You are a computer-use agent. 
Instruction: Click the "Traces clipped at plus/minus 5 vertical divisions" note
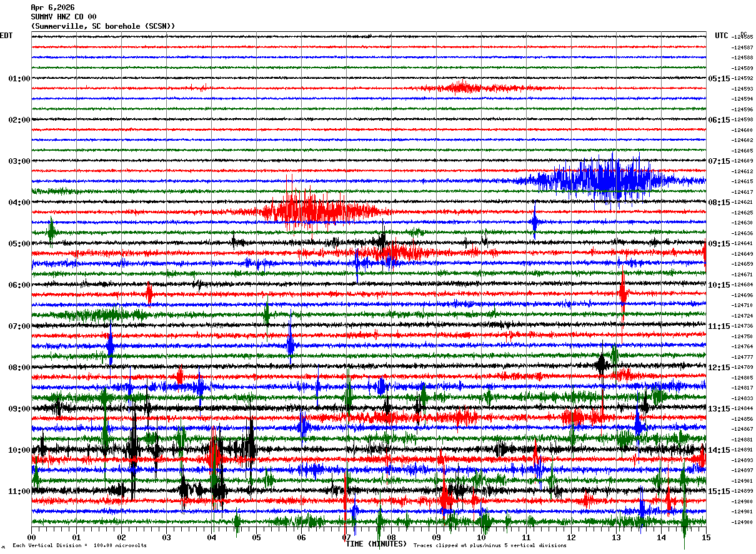click(490, 546)
